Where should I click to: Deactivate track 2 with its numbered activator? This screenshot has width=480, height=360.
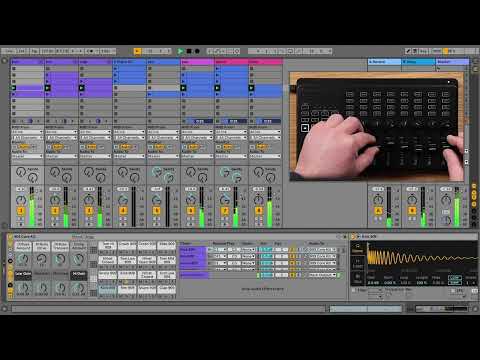pos(55,211)
